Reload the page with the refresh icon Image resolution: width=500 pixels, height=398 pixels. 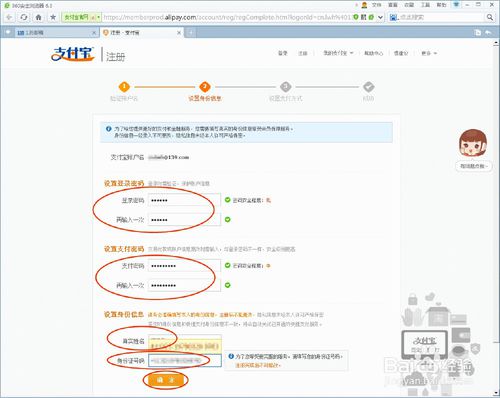[24, 17]
